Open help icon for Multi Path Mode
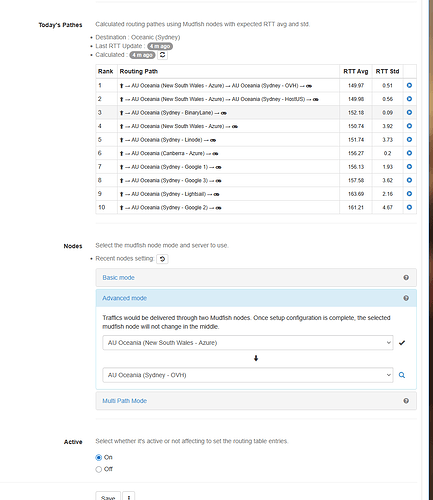 pos(406,401)
